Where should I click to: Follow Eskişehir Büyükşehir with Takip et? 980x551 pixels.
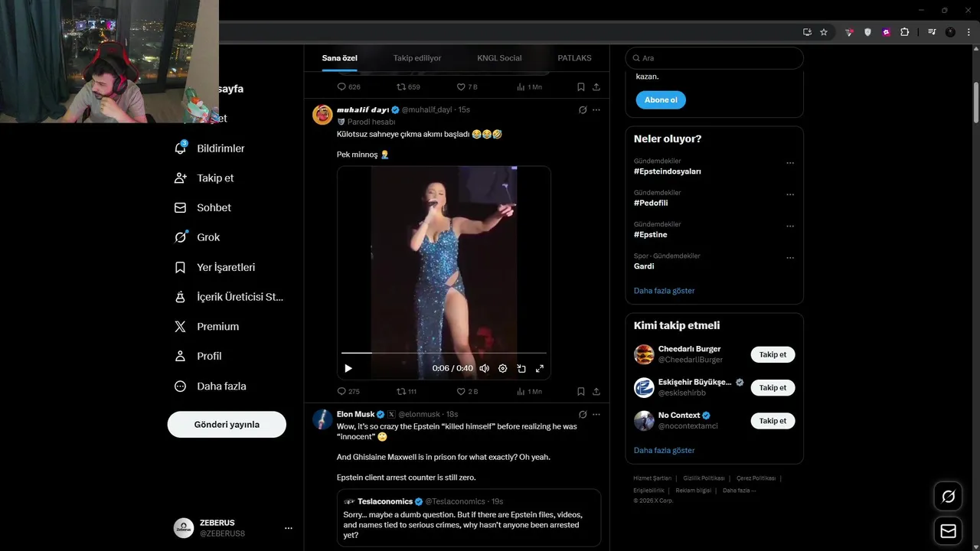click(x=773, y=387)
